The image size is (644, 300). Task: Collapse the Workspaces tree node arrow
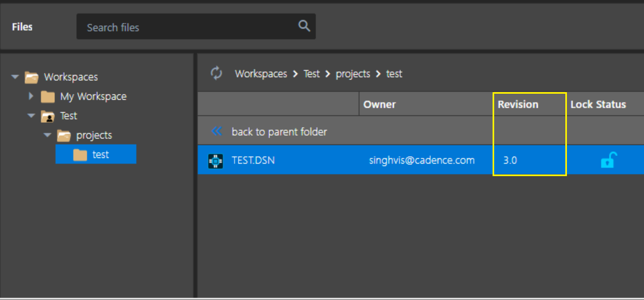[15, 76]
